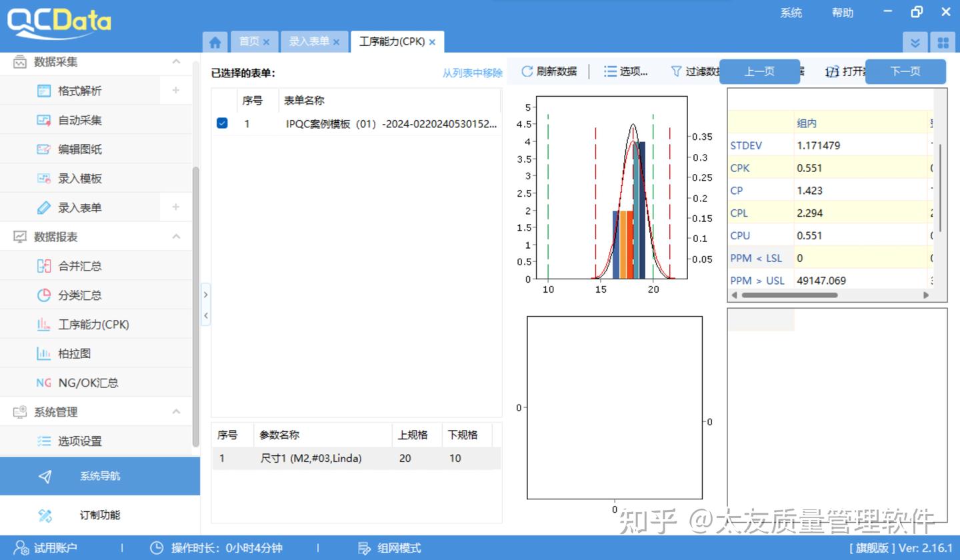
Task: Click the plus beside 录入表单
Action: coord(176,207)
